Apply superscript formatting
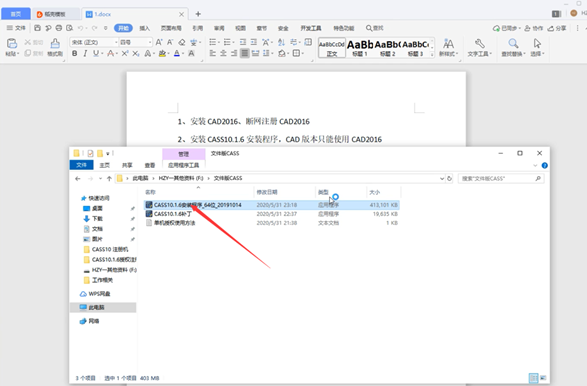 (125, 54)
